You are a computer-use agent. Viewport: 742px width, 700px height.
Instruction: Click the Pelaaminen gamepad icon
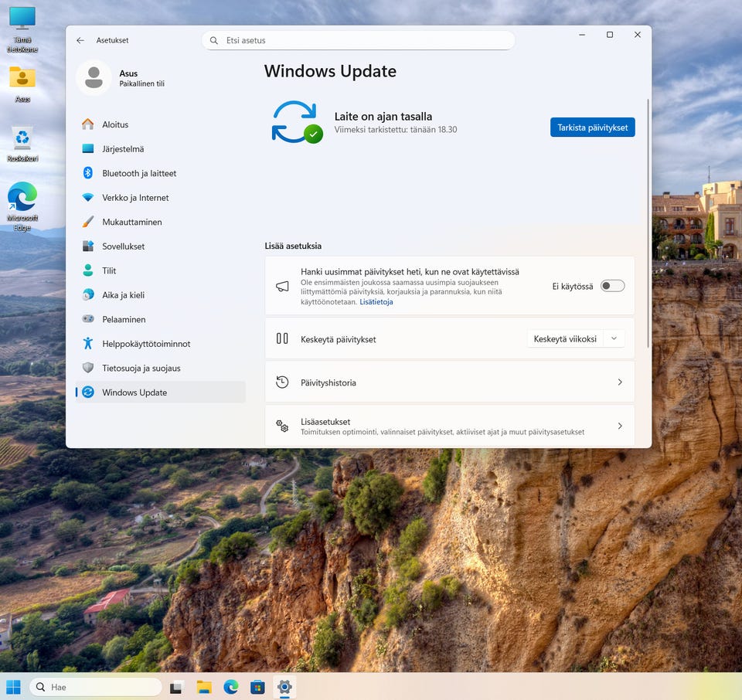(87, 319)
